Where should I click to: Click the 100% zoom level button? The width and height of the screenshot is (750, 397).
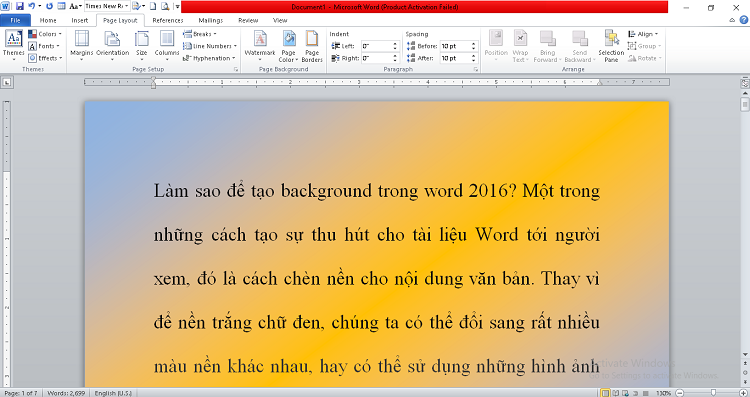coord(663,393)
